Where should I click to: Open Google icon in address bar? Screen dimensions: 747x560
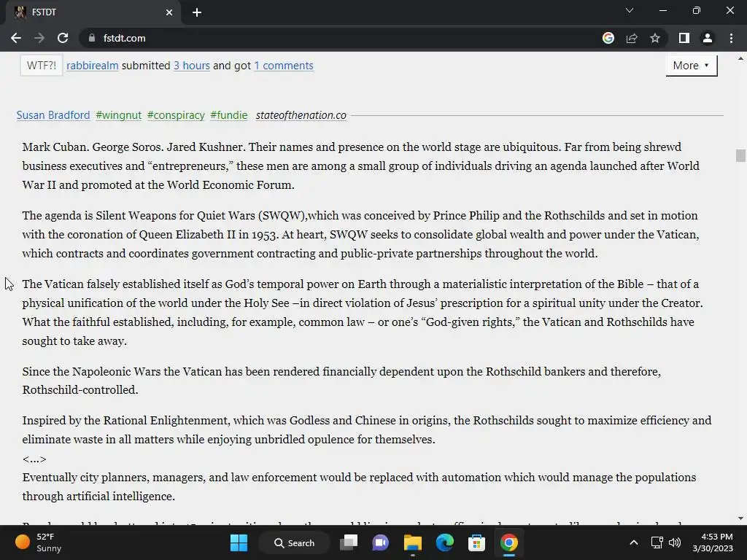(608, 38)
